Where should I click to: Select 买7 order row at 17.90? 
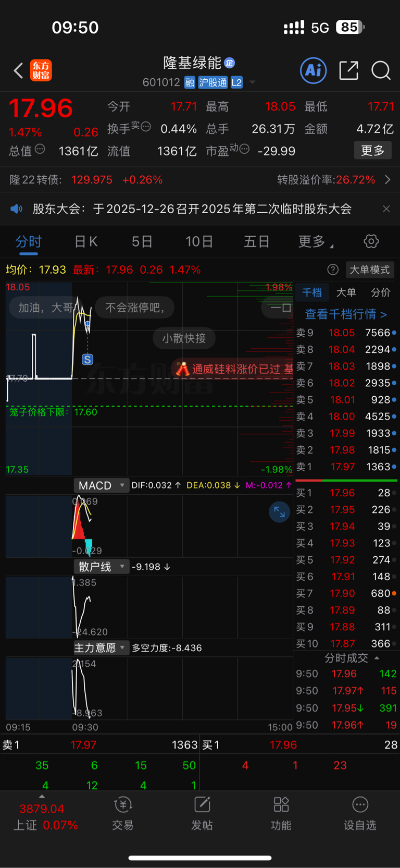(346, 593)
